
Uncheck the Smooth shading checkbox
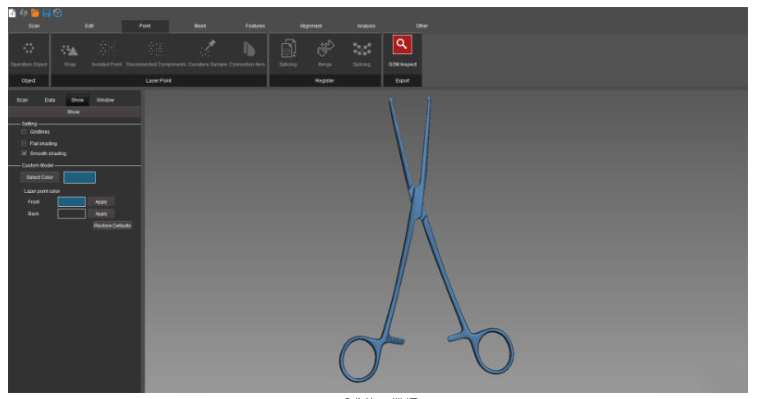pyautogui.click(x=24, y=153)
